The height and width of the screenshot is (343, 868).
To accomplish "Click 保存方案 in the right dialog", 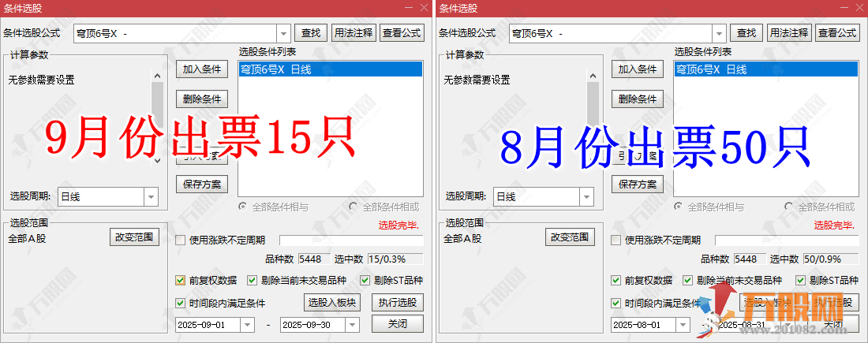I will (637, 185).
